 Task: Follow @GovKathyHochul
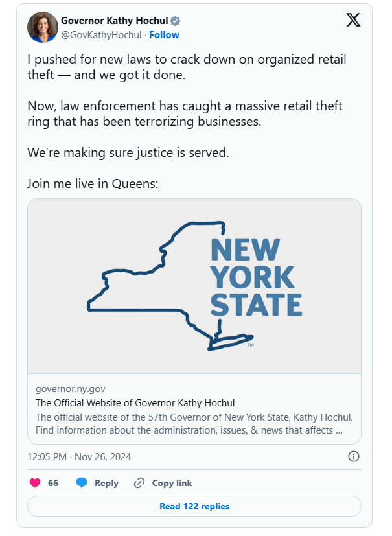pos(164,35)
